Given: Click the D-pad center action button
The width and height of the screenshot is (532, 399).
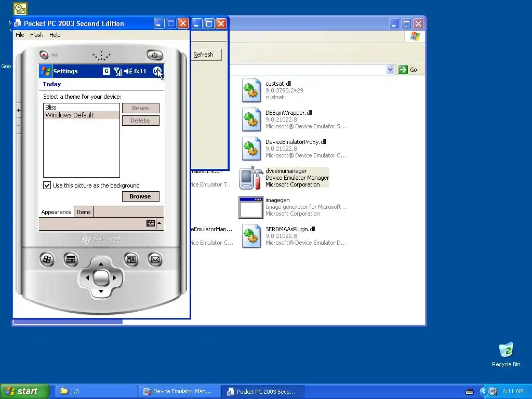Looking at the screenshot, I should tap(101, 277).
